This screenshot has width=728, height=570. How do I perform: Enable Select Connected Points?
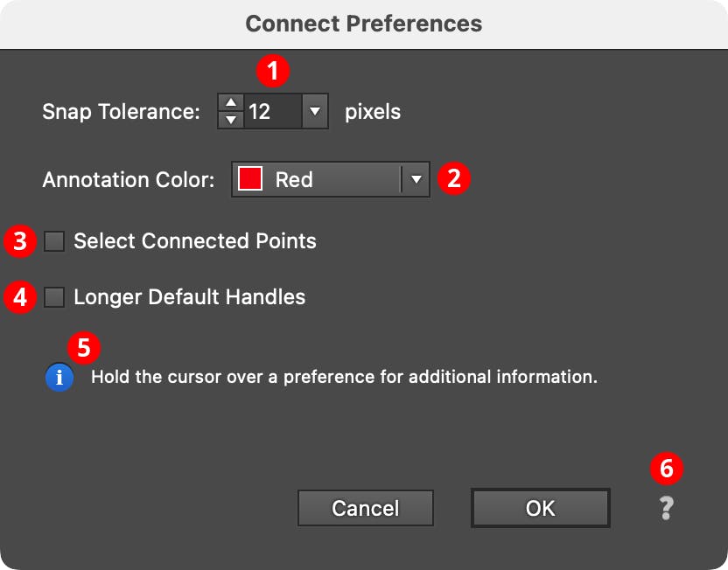point(53,241)
